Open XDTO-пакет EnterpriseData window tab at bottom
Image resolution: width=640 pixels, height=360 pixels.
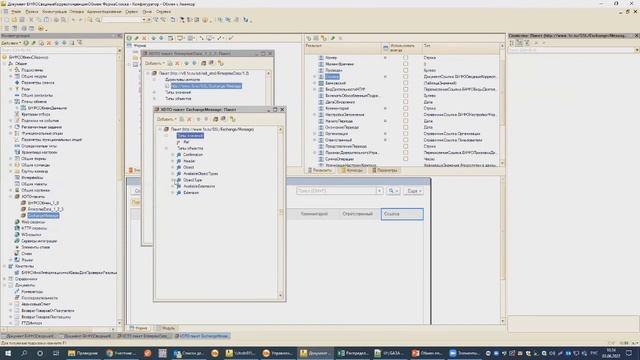click(x=144, y=336)
